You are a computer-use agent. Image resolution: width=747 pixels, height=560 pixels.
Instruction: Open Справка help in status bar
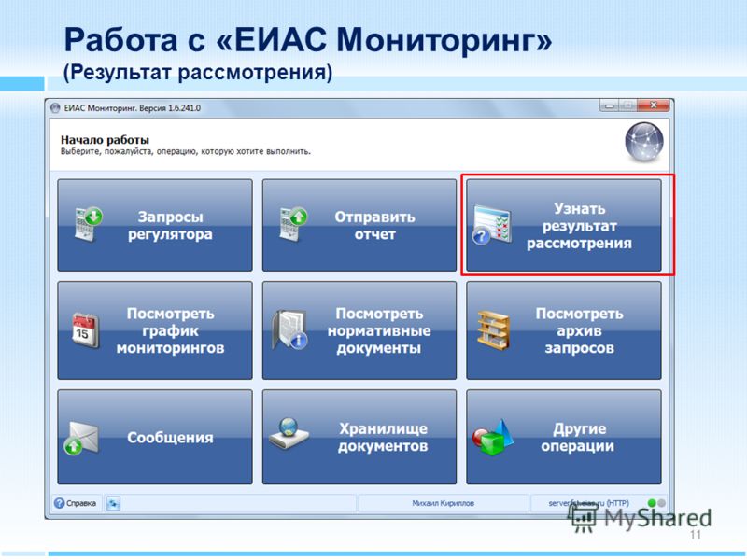76,503
